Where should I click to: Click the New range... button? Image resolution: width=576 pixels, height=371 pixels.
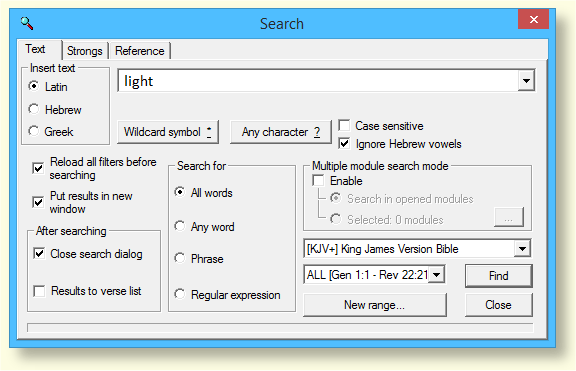tap(375, 305)
